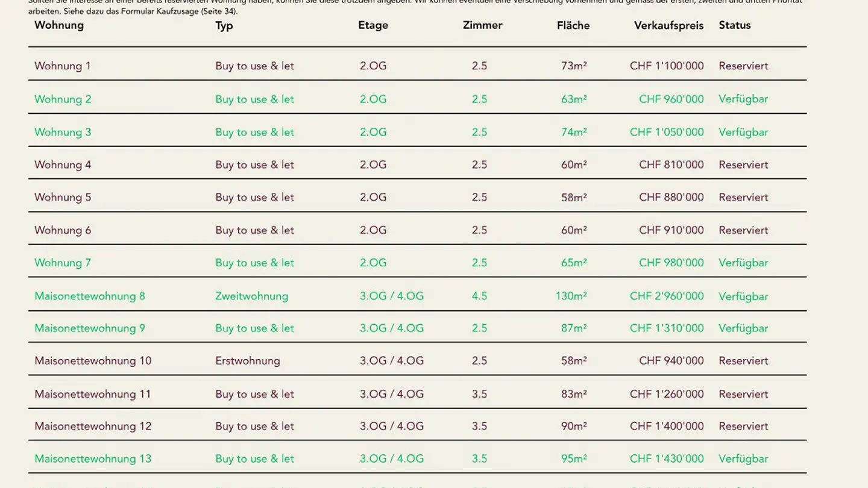The height and width of the screenshot is (488, 868).
Task: Open the Wohnung 7 entry
Action: (x=63, y=263)
